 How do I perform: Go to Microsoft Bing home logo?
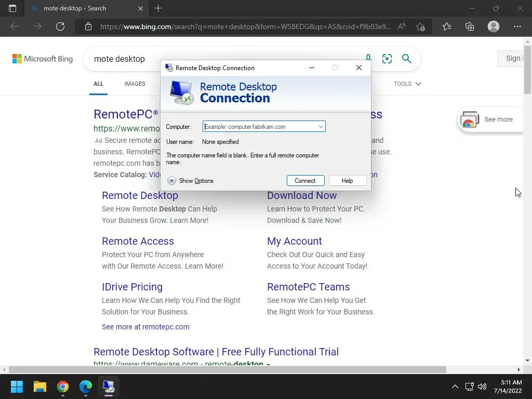(43, 59)
